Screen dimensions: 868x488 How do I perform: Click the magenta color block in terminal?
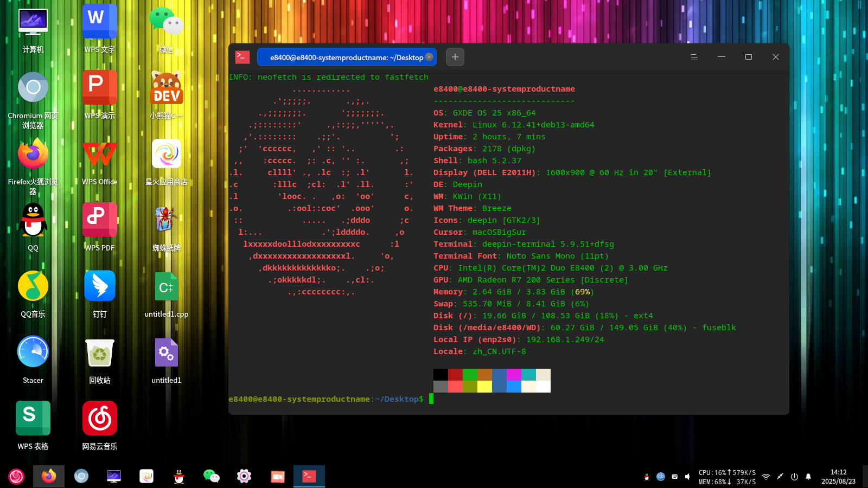pyautogui.click(x=514, y=375)
